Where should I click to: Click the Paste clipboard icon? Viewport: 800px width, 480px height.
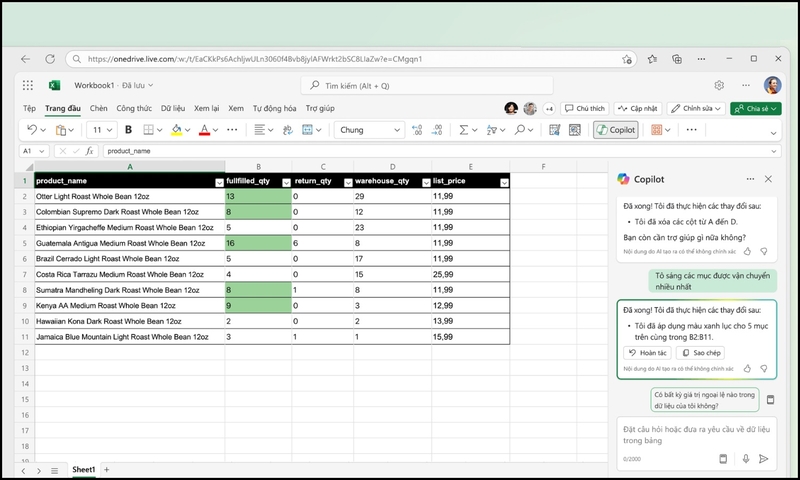tap(61, 130)
